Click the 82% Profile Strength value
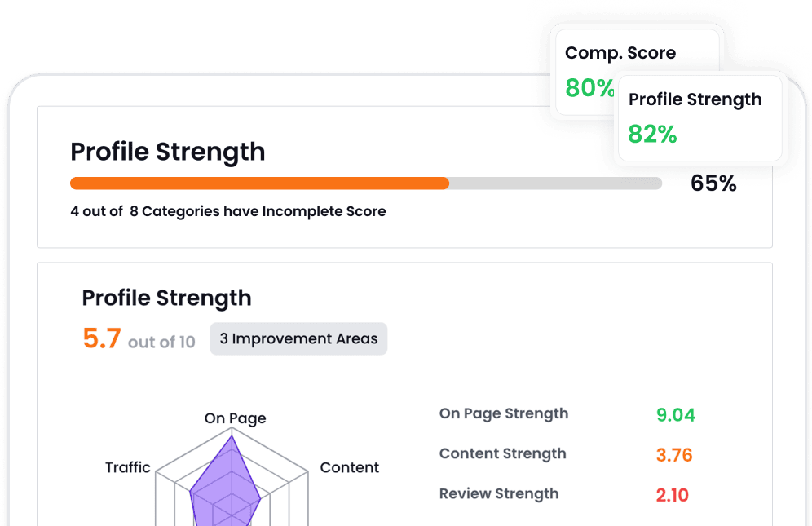812x526 pixels. pos(652,135)
